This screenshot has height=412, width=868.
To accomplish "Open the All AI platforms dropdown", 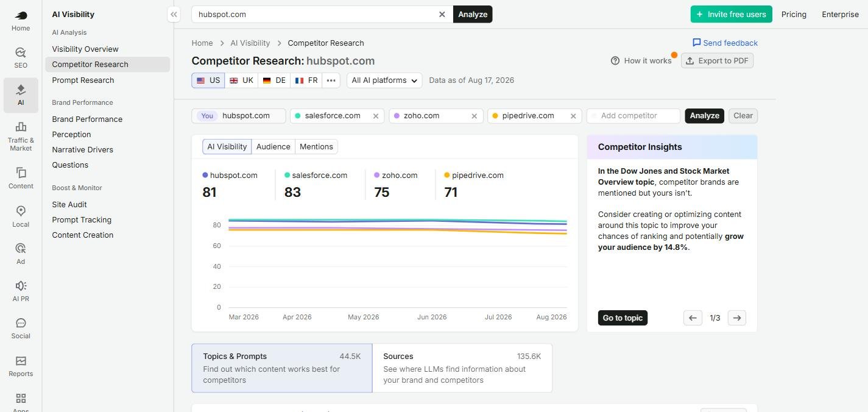I will [x=384, y=80].
